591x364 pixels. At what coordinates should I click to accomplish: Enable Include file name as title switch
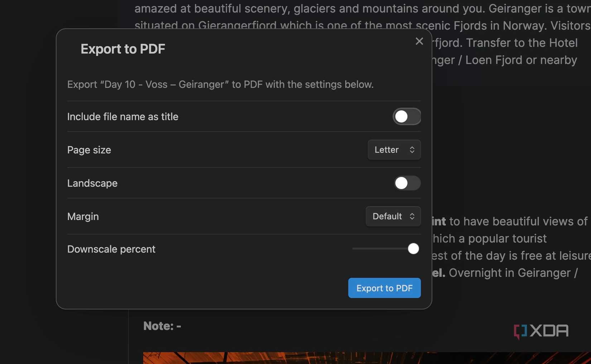point(407,116)
